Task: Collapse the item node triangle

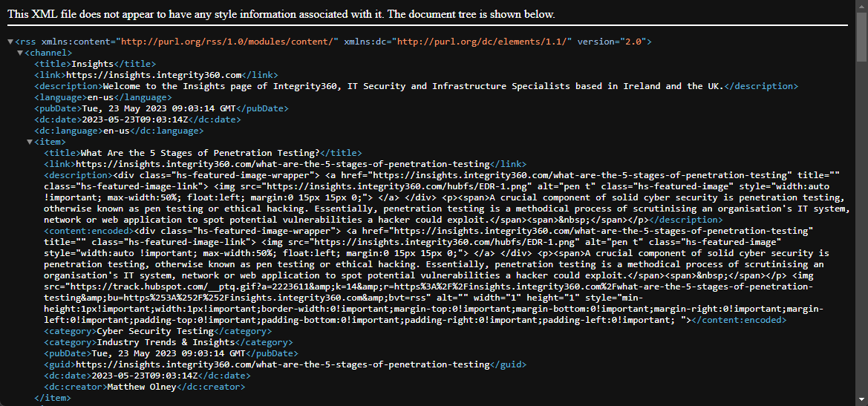Action: coord(30,142)
